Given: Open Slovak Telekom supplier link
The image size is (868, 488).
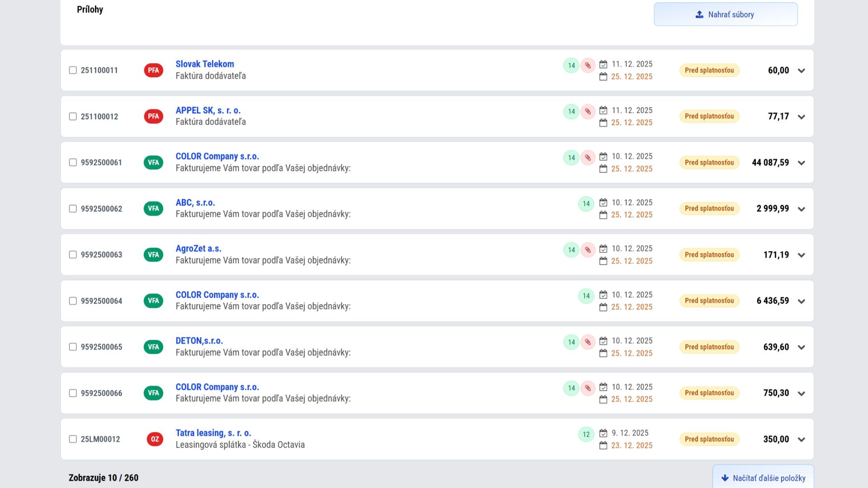Looking at the screenshot, I should click(205, 64).
